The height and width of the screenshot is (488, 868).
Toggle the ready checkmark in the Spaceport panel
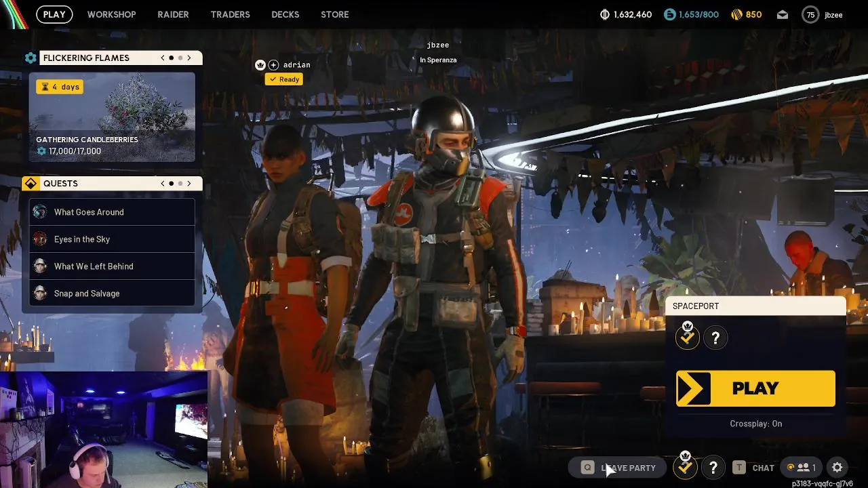pos(688,337)
